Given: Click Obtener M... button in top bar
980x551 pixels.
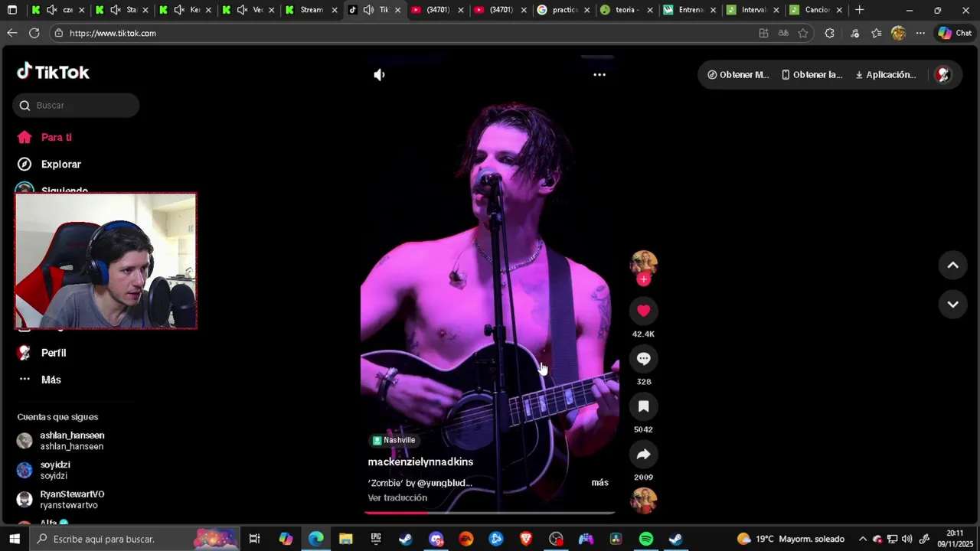Looking at the screenshot, I should coord(738,75).
